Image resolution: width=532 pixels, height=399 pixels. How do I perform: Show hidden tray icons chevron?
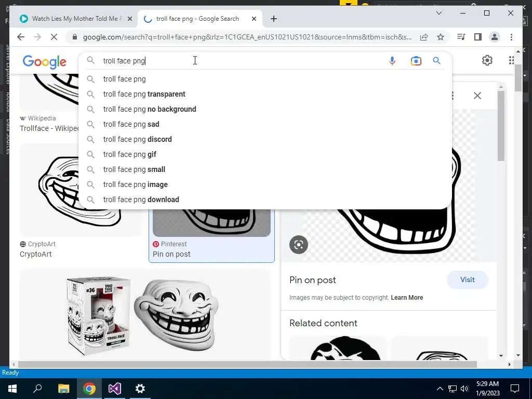tap(440, 389)
